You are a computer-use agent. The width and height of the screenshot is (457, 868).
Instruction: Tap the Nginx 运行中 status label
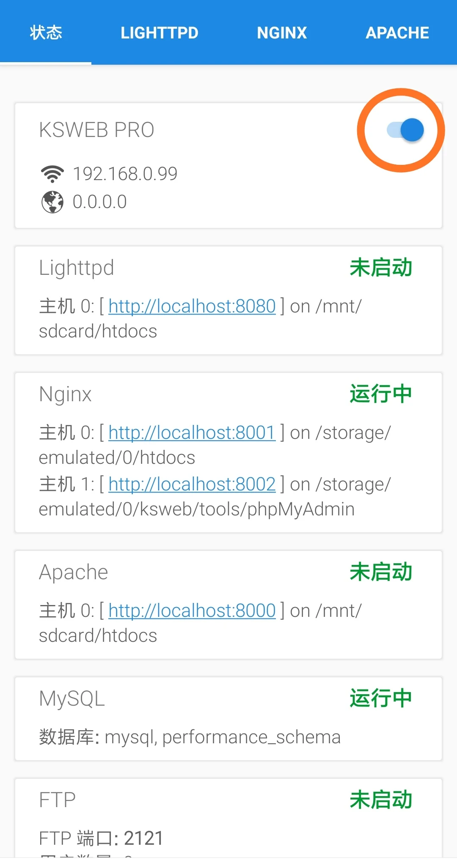pyautogui.click(x=381, y=394)
